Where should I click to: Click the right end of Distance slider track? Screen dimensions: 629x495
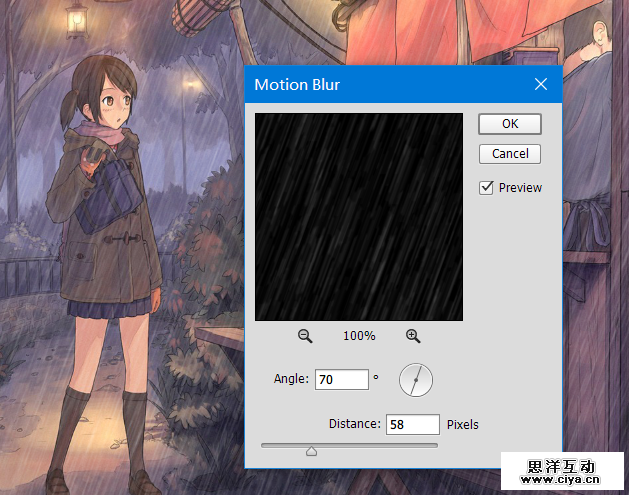point(435,445)
